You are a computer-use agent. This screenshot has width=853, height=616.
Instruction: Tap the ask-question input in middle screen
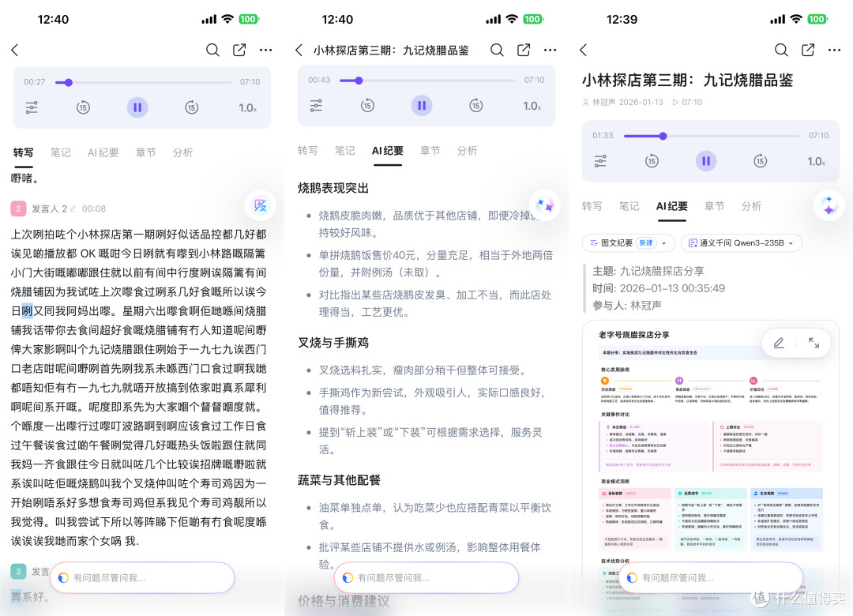pyautogui.click(x=426, y=577)
